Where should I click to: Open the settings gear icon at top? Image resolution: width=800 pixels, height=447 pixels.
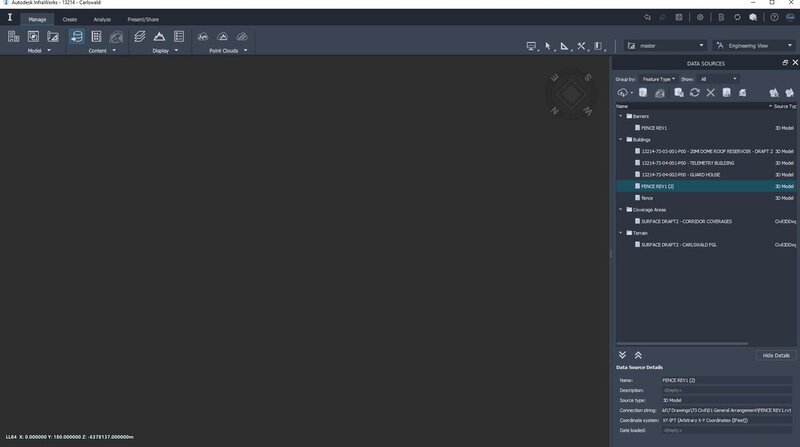(700, 17)
